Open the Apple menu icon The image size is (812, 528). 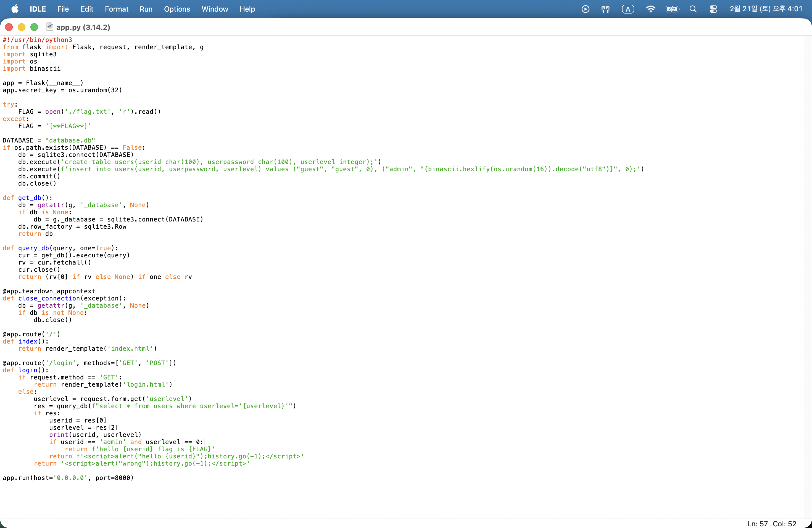(x=15, y=9)
